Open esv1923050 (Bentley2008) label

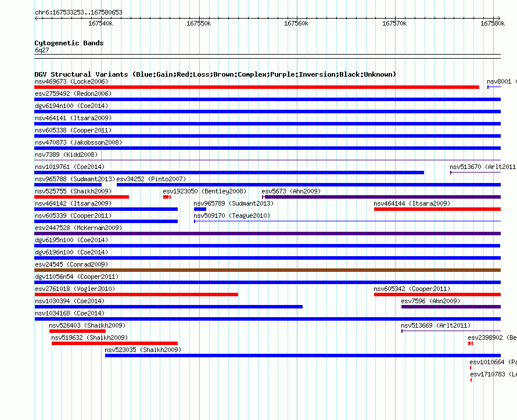click(204, 191)
